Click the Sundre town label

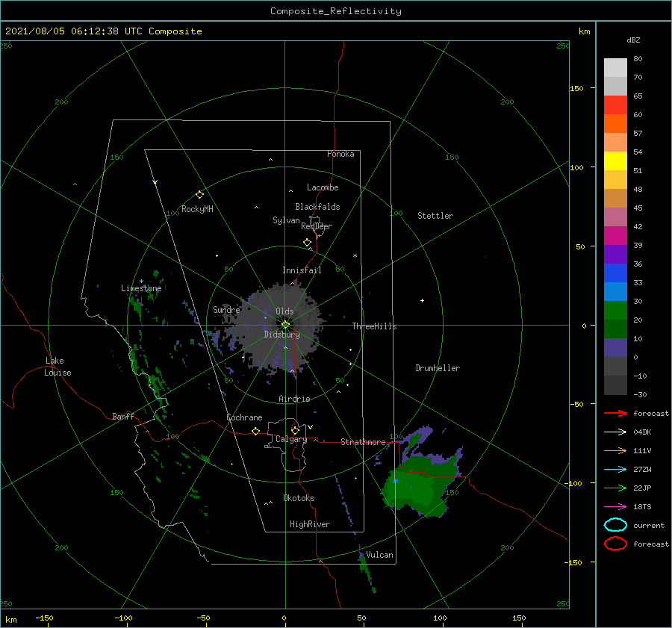[x=227, y=309]
